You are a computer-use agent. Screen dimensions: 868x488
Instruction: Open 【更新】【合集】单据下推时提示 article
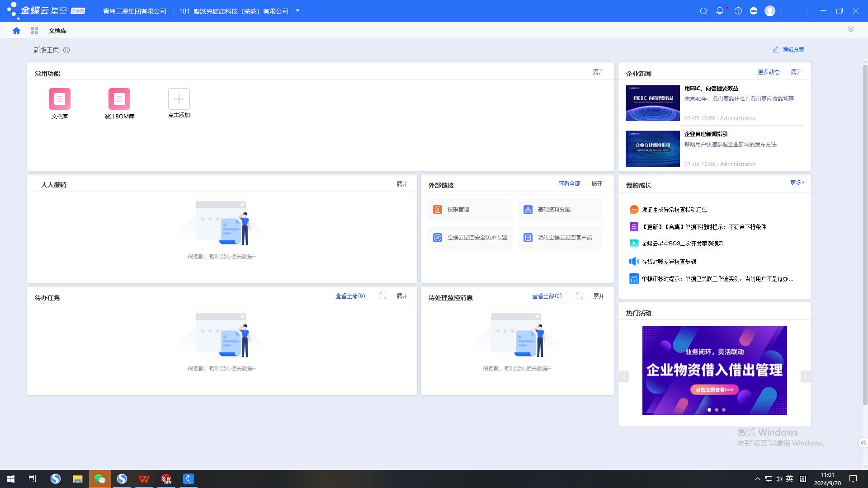click(x=704, y=227)
